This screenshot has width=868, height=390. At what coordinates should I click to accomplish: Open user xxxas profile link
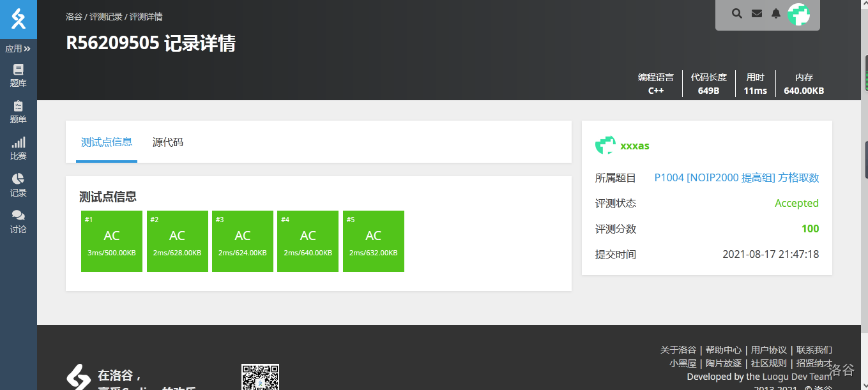coord(634,146)
